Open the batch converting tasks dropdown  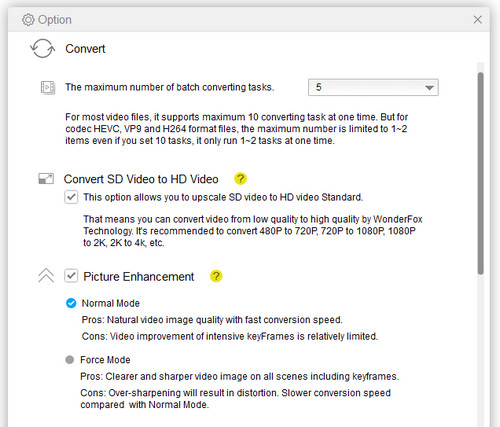(373, 87)
